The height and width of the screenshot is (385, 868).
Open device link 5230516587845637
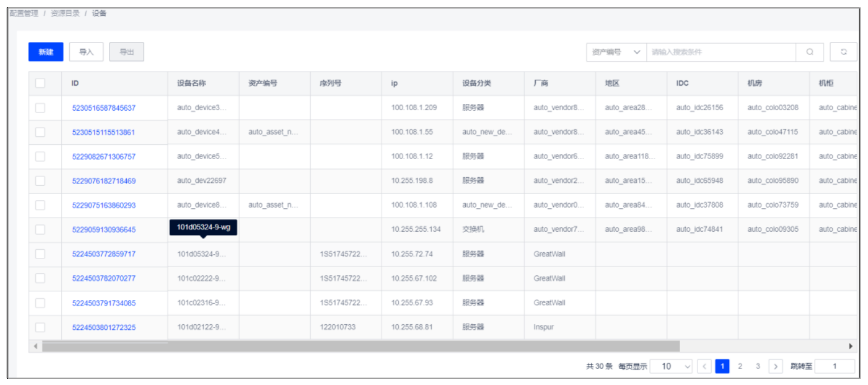104,108
